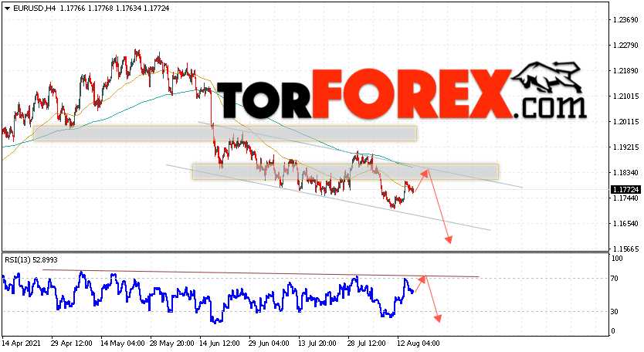Select the 1.23690 price level

pyautogui.click(x=625, y=20)
